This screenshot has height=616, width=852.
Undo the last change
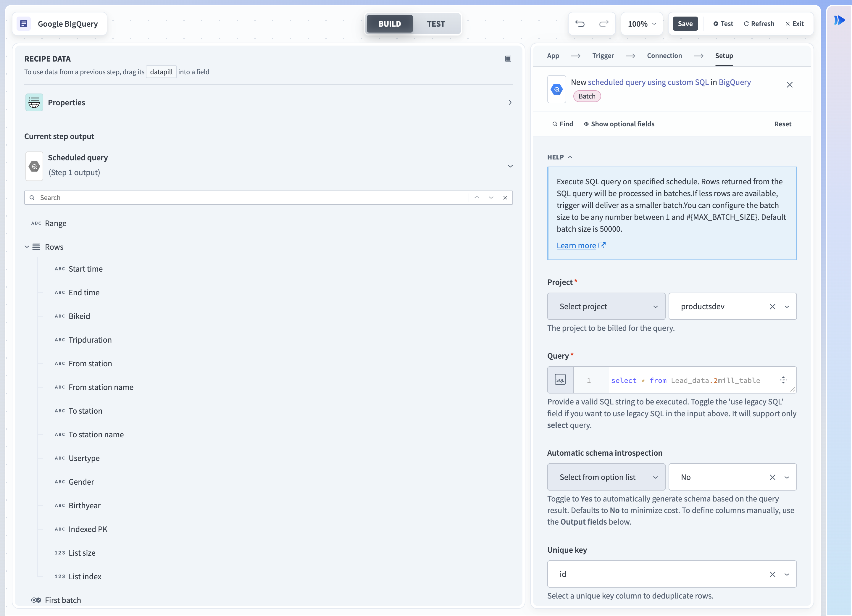[580, 24]
